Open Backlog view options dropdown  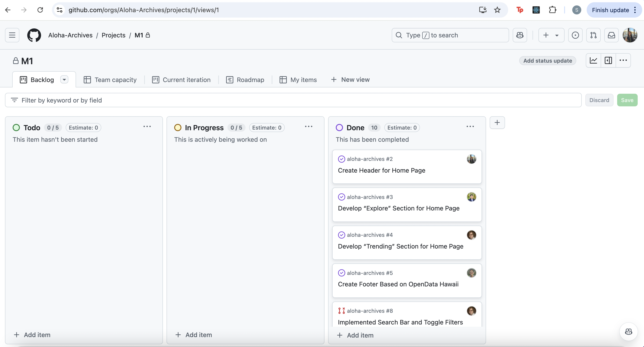(64, 80)
